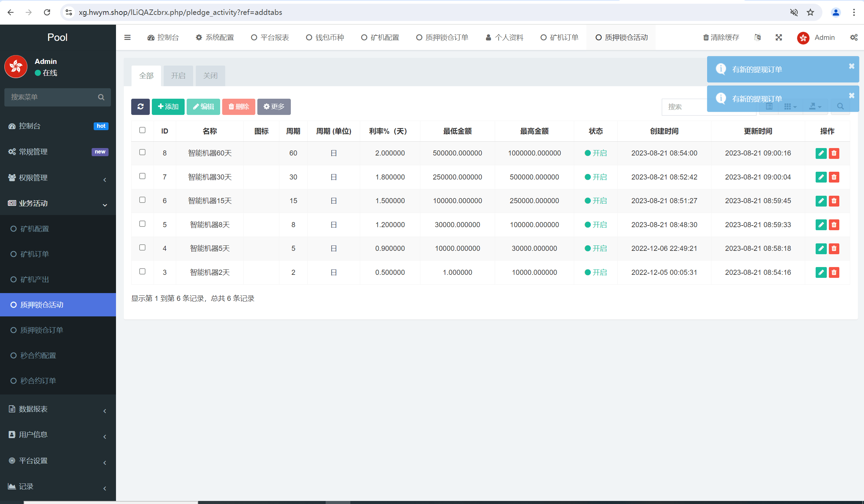The height and width of the screenshot is (504, 864).
Task: Tick the checkbox next to 智能机器5天
Action: pos(142,247)
